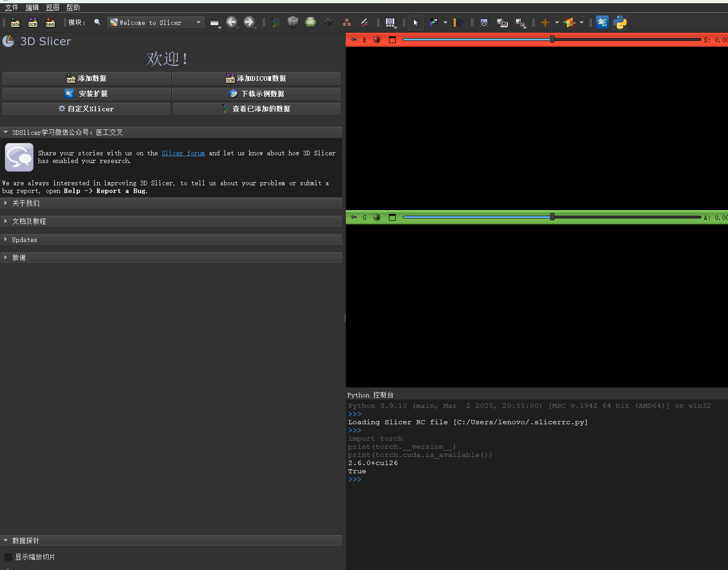Go to the next module arrow

pyautogui.click(x=249, y=22)
